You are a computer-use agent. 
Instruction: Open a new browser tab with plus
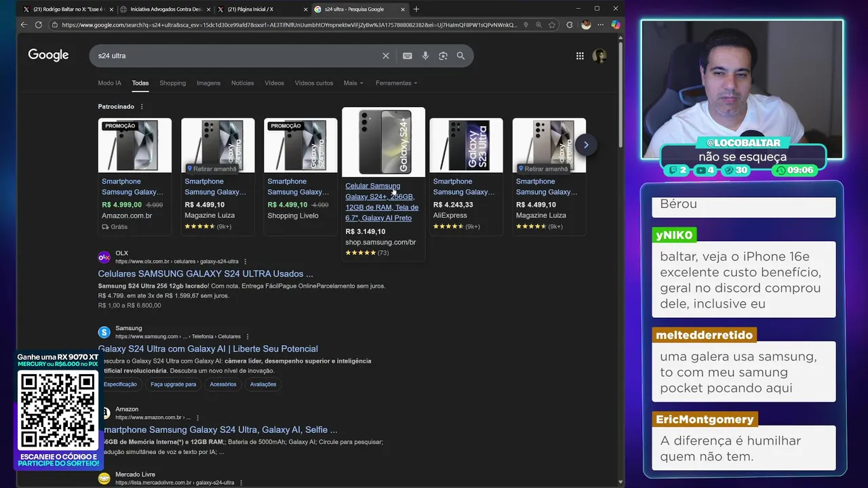(x=416, y=9)
